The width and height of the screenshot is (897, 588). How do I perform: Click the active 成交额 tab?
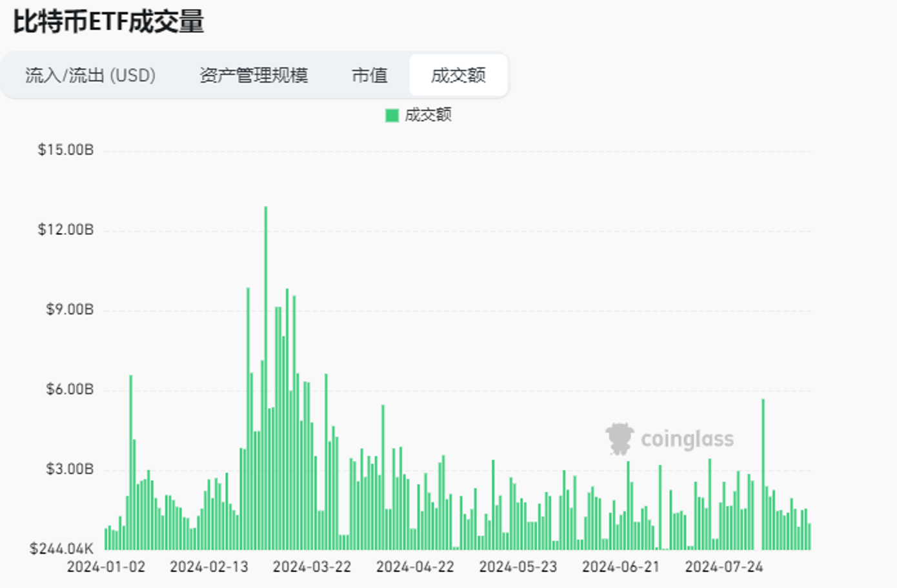[x=458, y=76]
